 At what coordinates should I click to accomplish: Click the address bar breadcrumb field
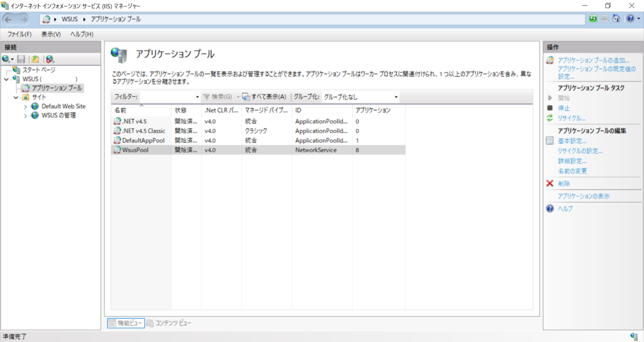tap(312, 19)
